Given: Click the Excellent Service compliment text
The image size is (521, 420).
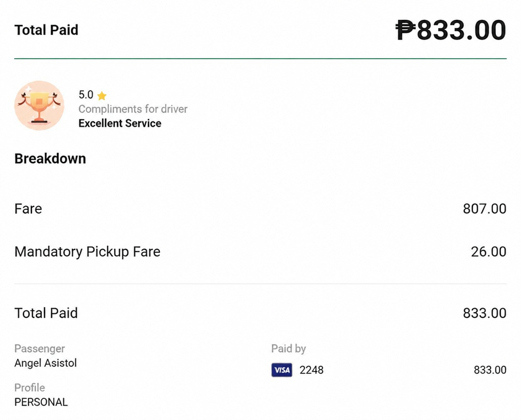Looking at the screenshot, I should [120, 123].
